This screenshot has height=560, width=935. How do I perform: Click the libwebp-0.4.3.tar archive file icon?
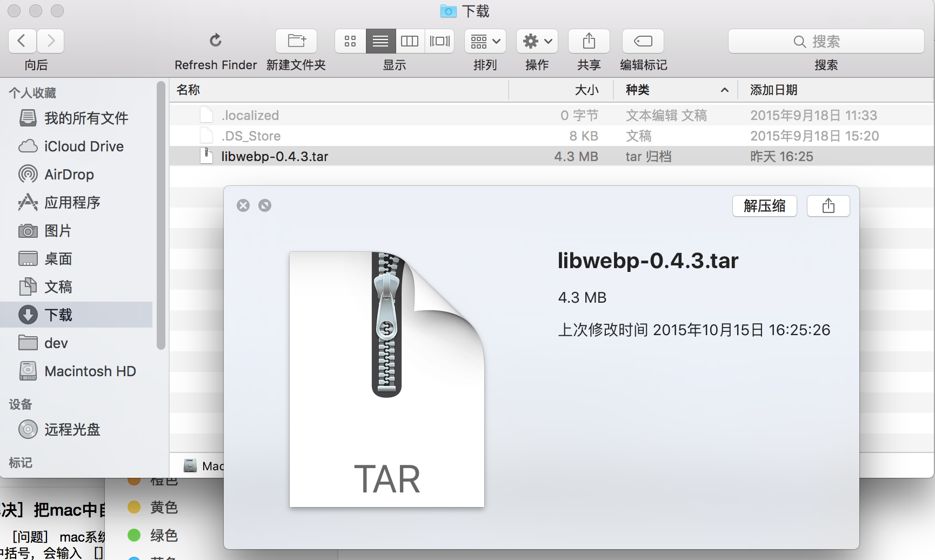coord(206,156)
